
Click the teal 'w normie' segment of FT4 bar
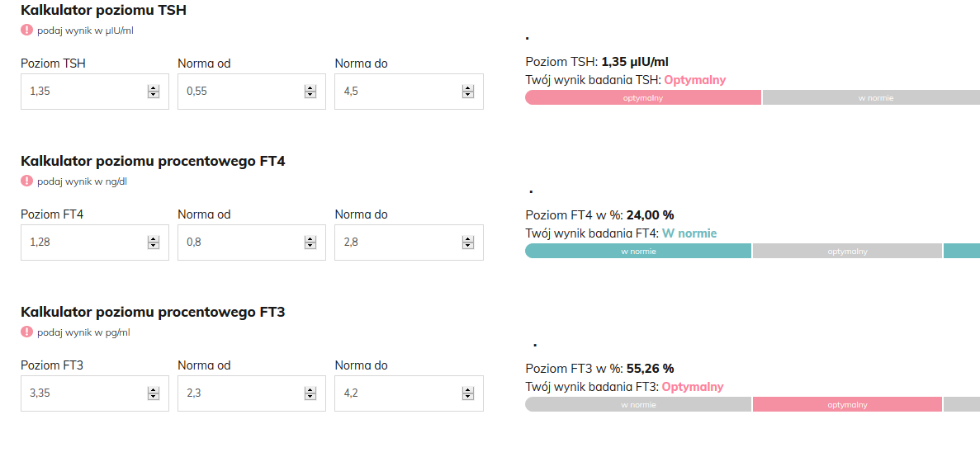[x=637, y=251]
